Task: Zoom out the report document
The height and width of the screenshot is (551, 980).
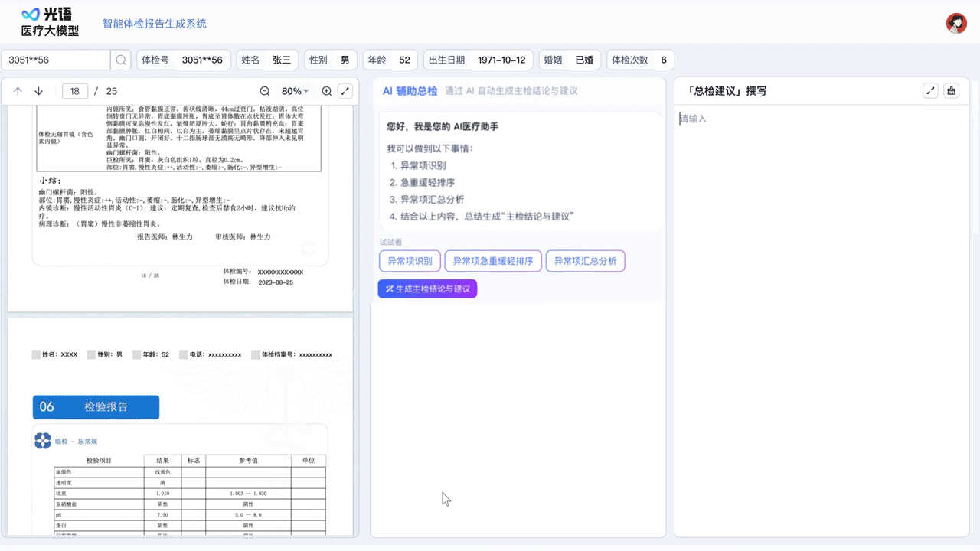Action: click(x=265, y=91)
